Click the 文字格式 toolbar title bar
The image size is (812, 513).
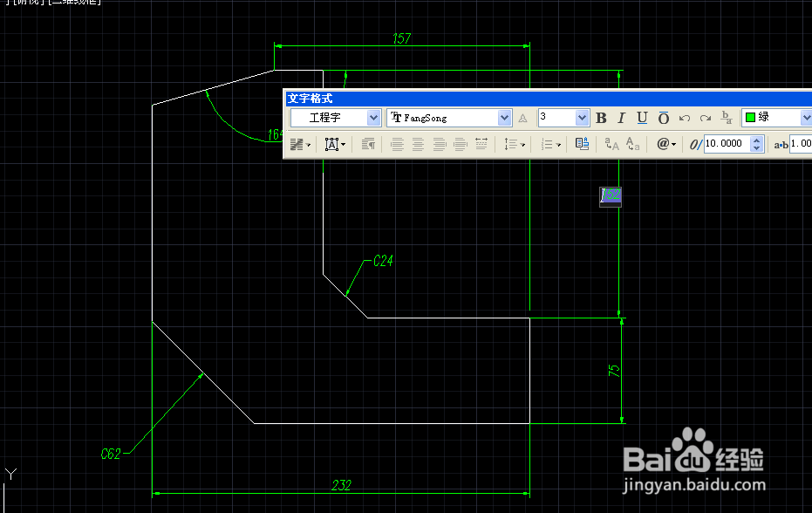point(548,99)
